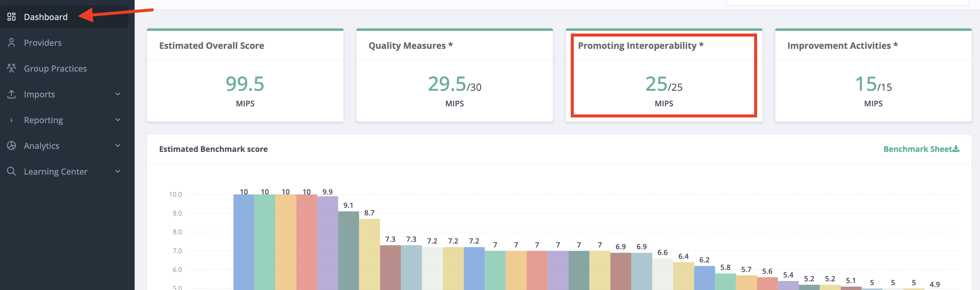Click the 8.0 y-axis label
Image resolution: width=980 pixels, height=290 pixels.
coord(177,232)
